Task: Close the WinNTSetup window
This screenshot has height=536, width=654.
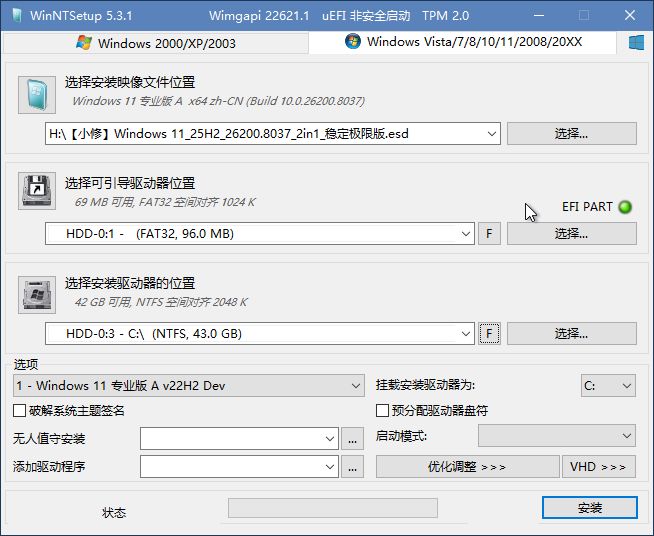Action: tap(630, 15)
